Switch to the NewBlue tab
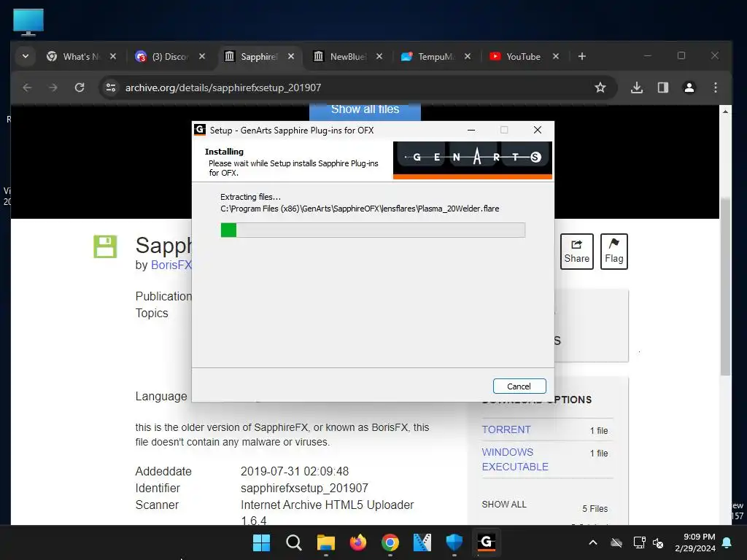The width and height of the screenshot is (747, 560). [340, 56]
